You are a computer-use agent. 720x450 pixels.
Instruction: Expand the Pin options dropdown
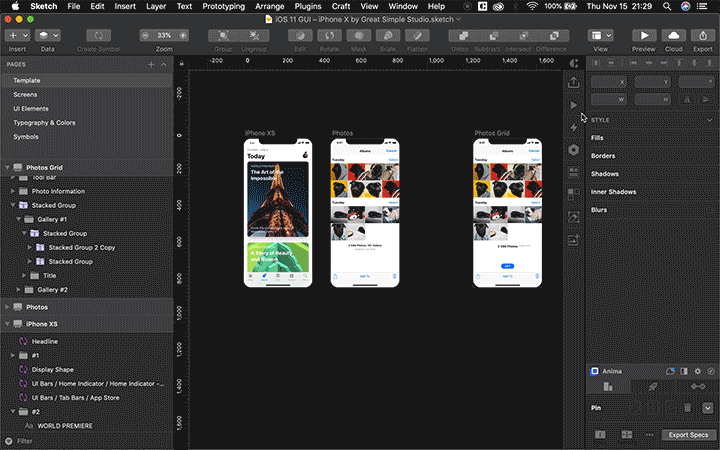point(708,408)
